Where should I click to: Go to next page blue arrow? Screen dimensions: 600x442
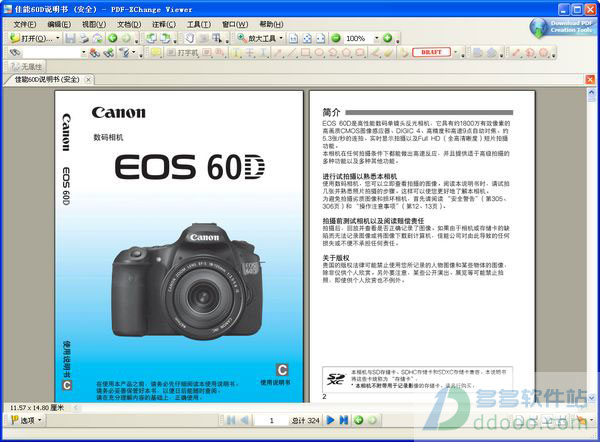click(330, 420)
